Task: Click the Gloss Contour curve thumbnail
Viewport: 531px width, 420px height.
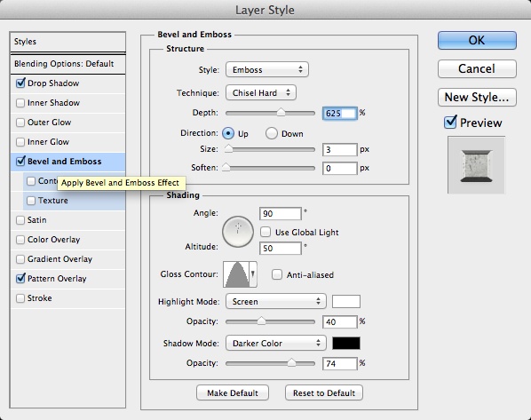Action: (x=236, y=274)
